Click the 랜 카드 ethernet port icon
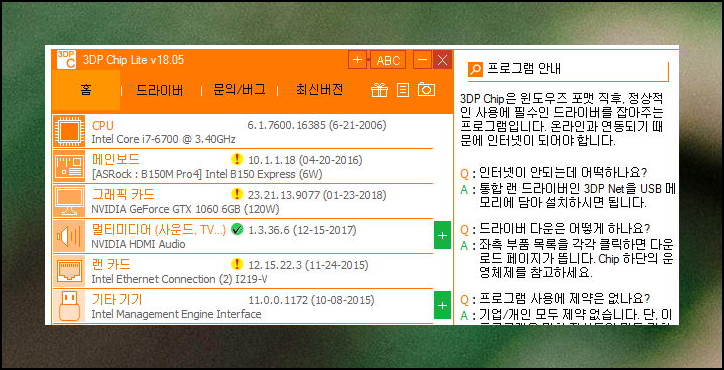The image size is (724, 370). coord(69,271)
